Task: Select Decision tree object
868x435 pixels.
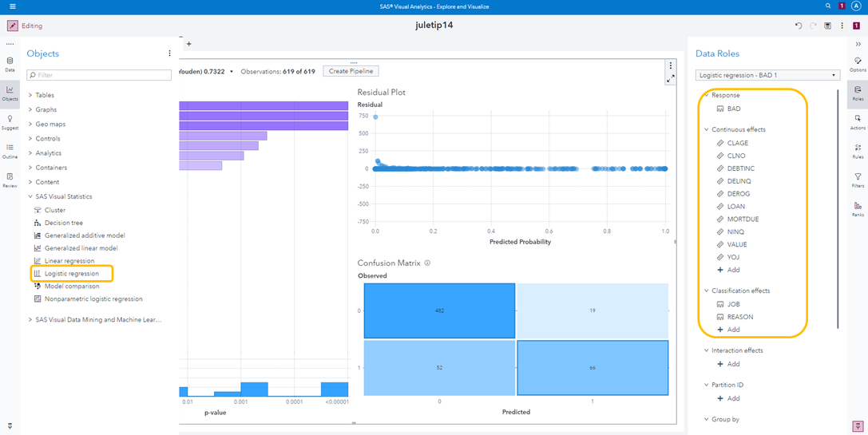Action: [x=63, y=223]
